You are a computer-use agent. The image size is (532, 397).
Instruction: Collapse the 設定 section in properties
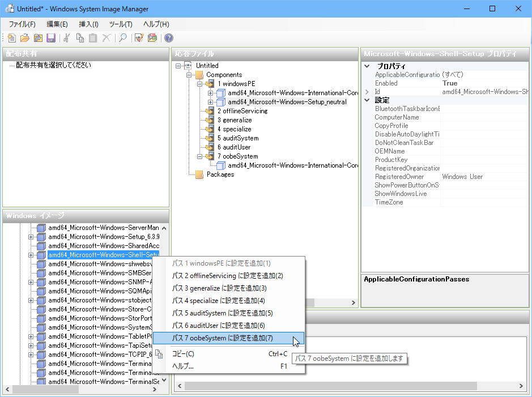367,100
